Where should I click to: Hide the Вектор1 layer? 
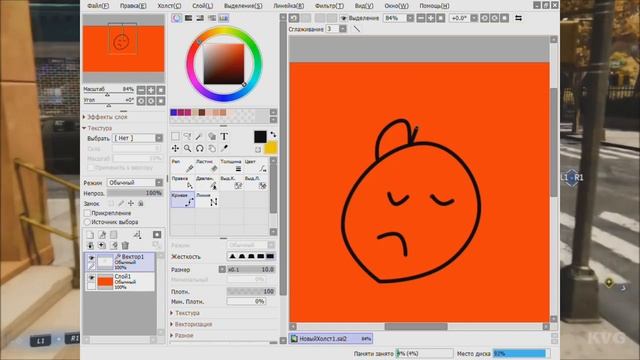(91, 258)
